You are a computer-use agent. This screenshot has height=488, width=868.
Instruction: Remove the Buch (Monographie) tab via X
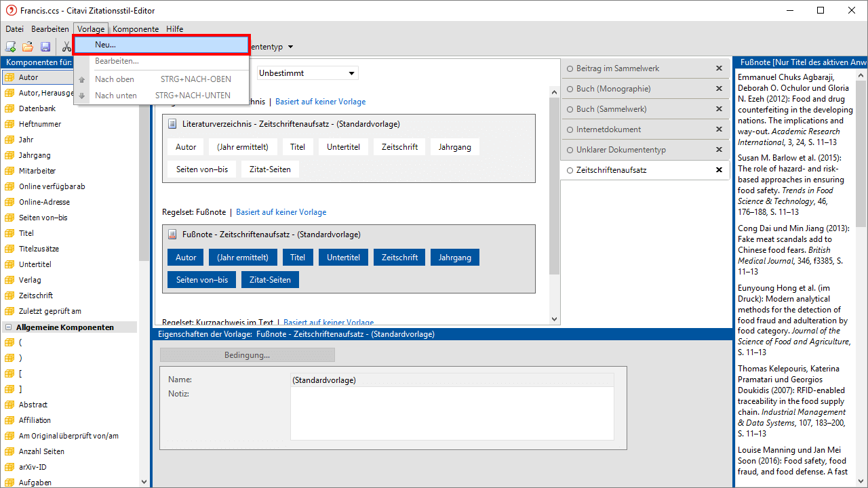pos(719,89)
